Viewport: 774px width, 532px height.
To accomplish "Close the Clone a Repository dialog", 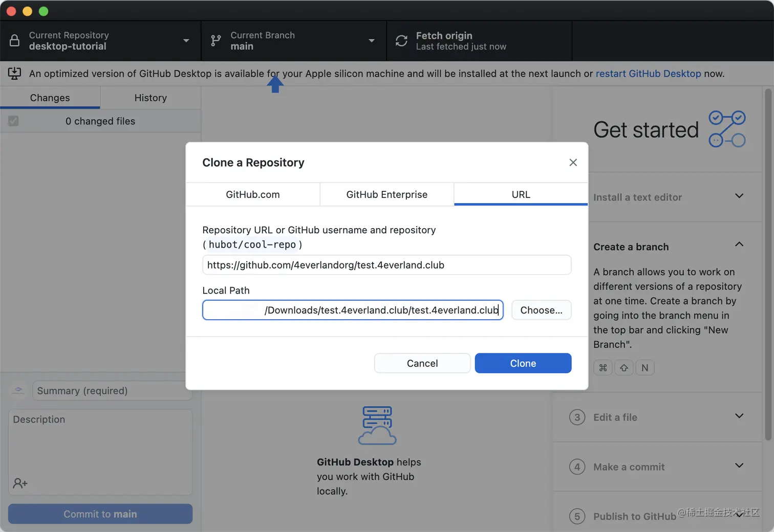I will 573,162.
